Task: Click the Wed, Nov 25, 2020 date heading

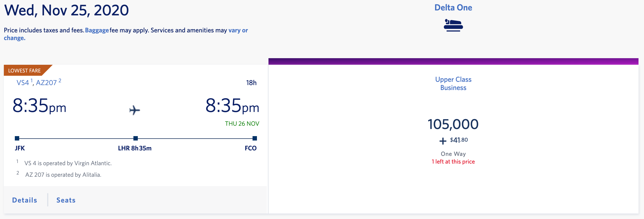Action: click(x=66, y=10)
